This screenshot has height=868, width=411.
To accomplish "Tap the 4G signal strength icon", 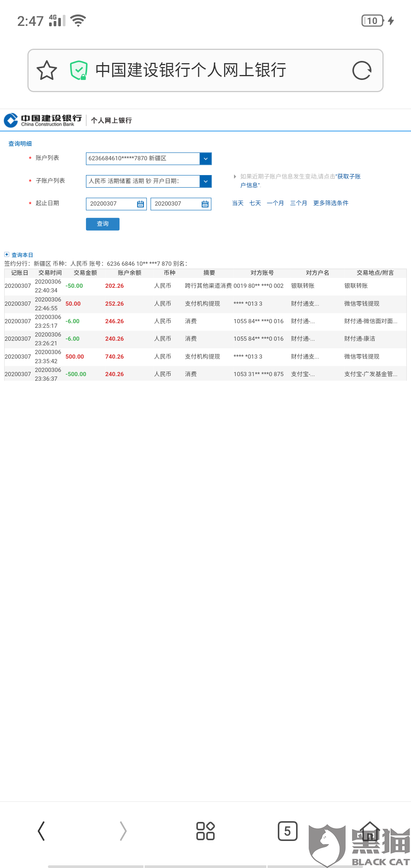I will pyautogui.click(x=57, y=21).
